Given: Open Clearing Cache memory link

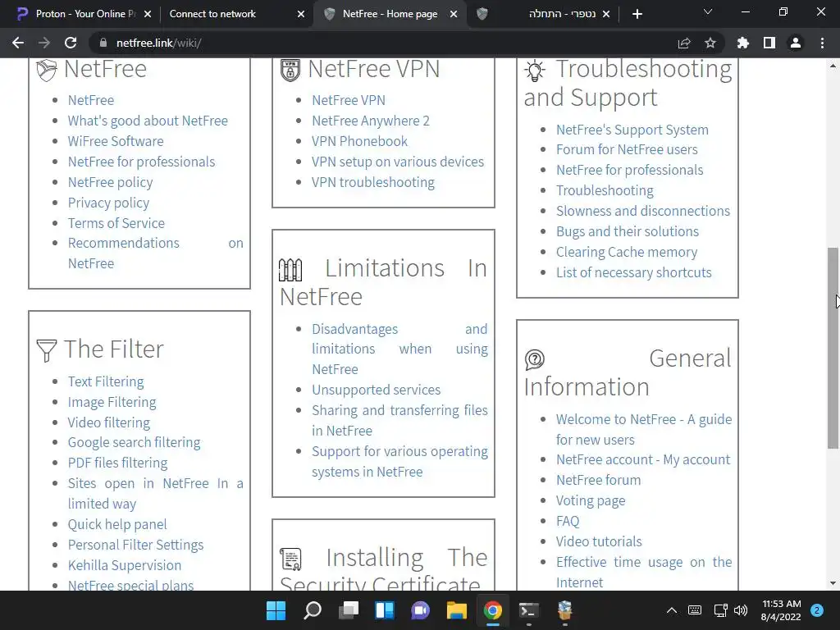Looking at the screenshot, I should (627, 252).
